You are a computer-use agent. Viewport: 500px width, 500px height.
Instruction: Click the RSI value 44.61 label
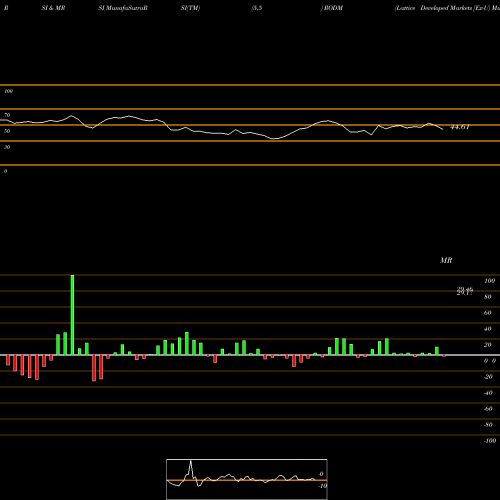coord(460,127)
